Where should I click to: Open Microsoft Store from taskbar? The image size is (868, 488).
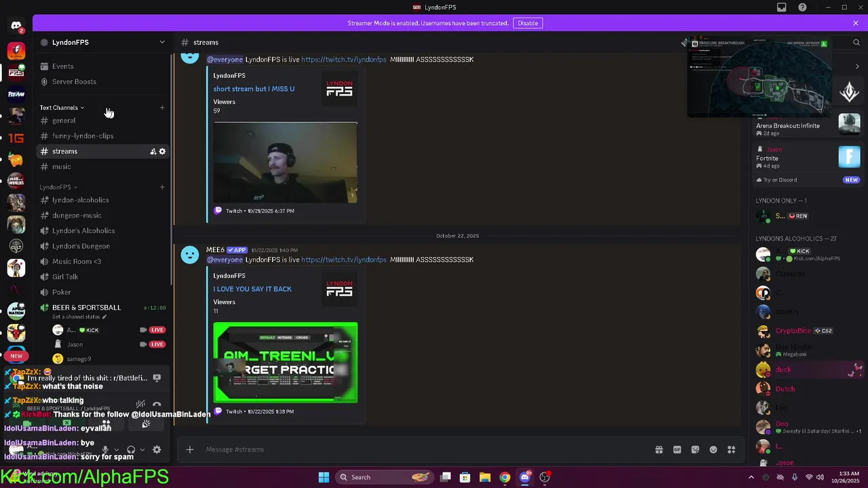pos(465,477)
